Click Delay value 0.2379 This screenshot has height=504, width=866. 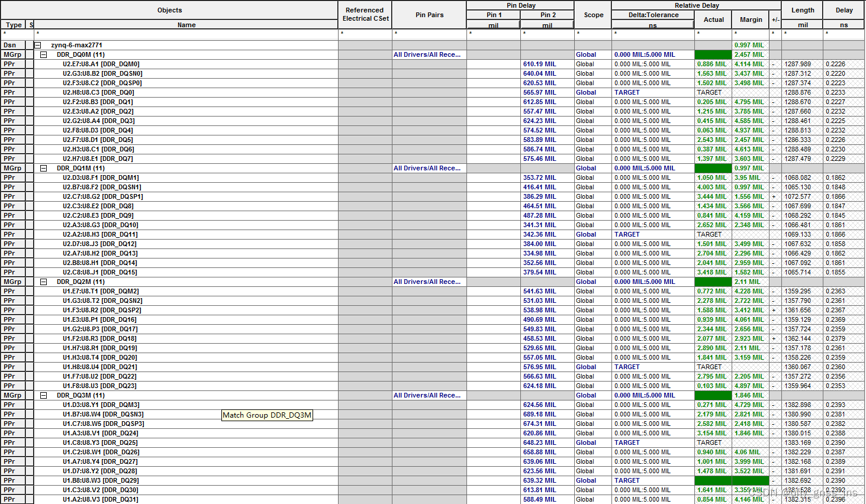[x=836, y=338]
